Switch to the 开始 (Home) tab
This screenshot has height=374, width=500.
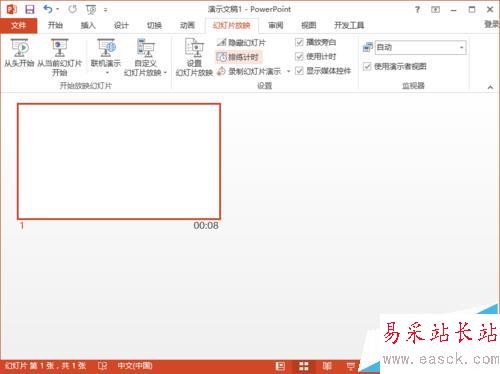point(55,25)
